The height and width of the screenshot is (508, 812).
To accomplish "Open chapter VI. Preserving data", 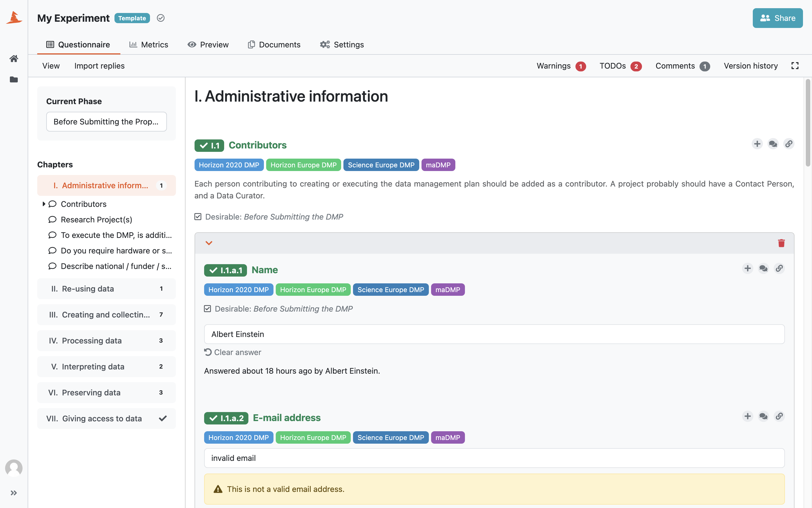I will point(106,392).
